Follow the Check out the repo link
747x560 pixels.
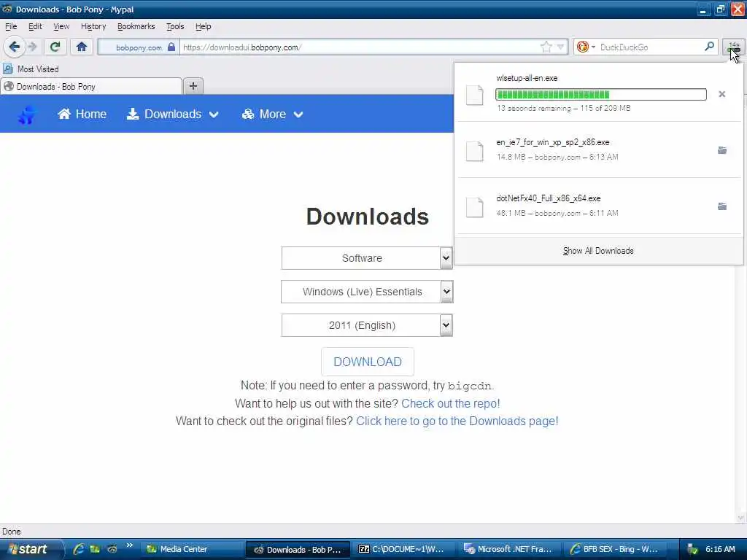(x=451, y=404)
